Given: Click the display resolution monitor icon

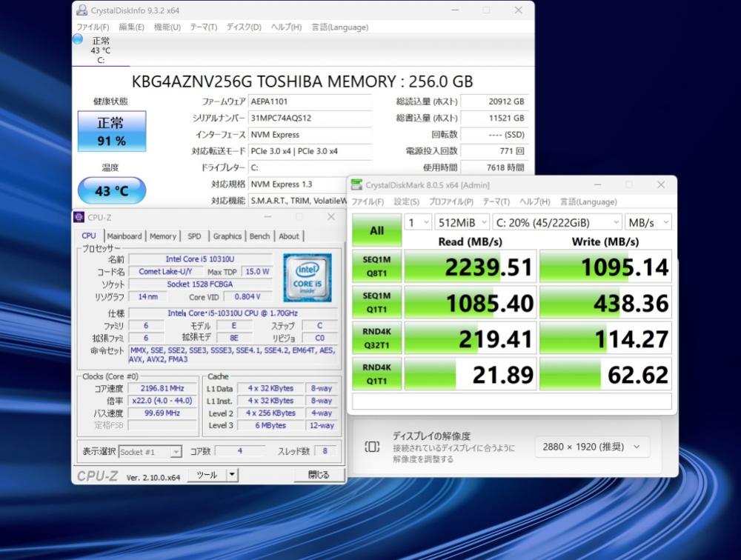Looking at the screenshot, I should tap(372, 447).
